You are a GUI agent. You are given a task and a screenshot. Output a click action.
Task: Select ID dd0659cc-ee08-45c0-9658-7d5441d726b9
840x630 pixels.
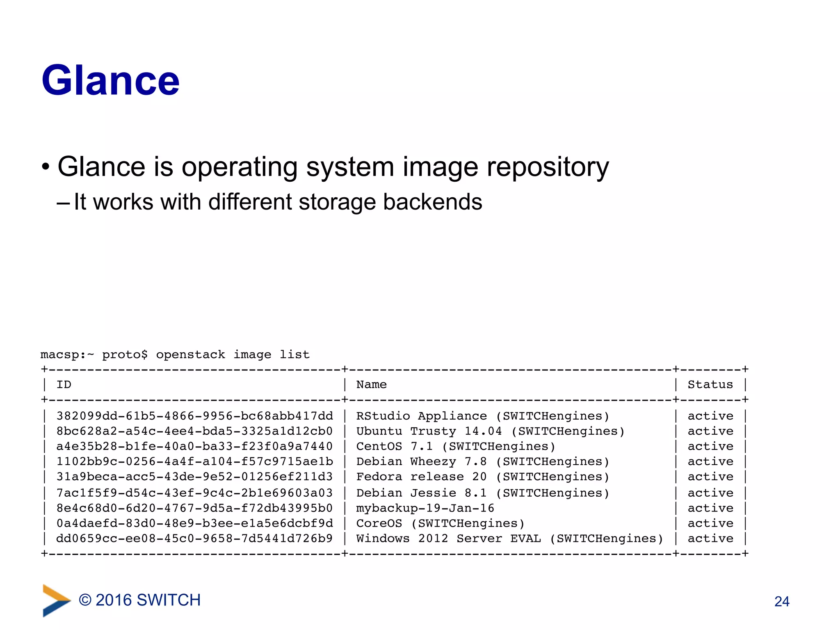click(x=194, y=539)
